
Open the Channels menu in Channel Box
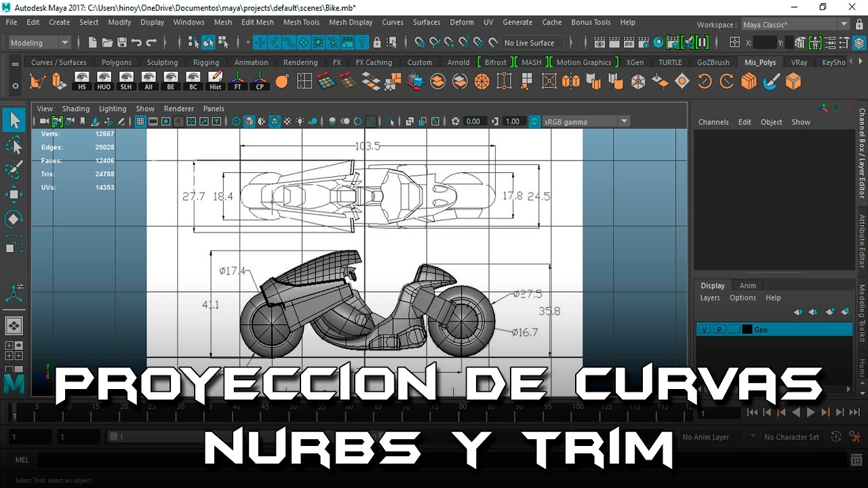[713, 122]
